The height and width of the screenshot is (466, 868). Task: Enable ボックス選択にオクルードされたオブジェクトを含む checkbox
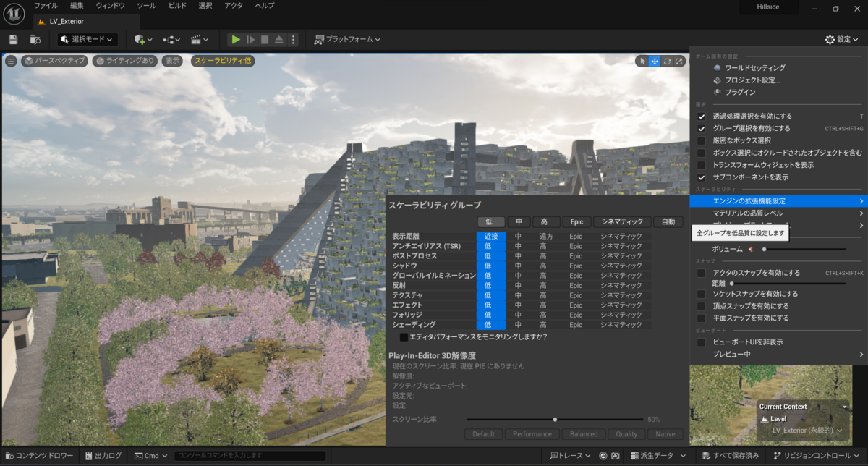[x=701, y=153]
